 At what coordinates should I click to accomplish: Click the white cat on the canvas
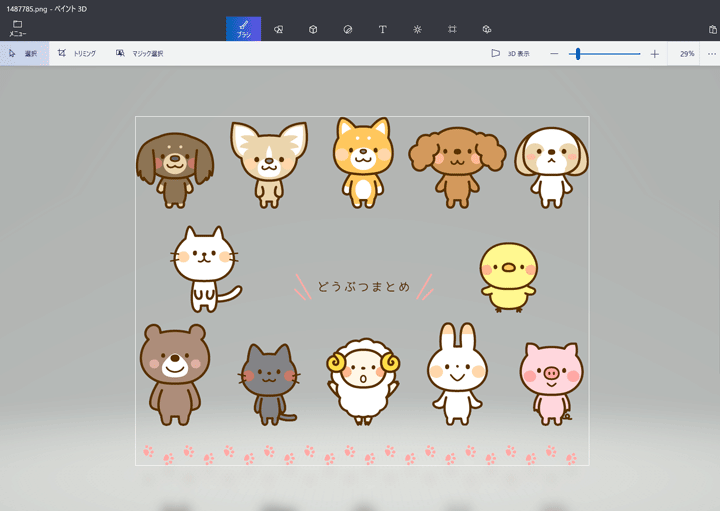pyautogui.click(x=206, y=269)
